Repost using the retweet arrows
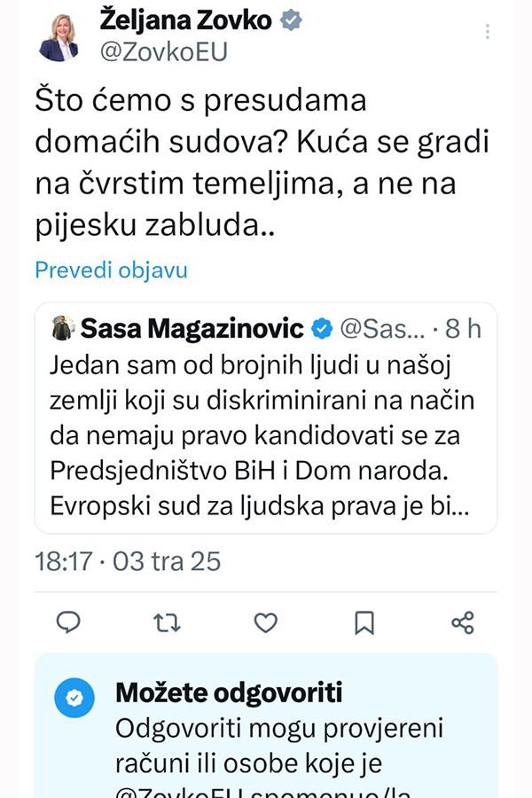Screen dimensions: 532x798 [167, 623]
